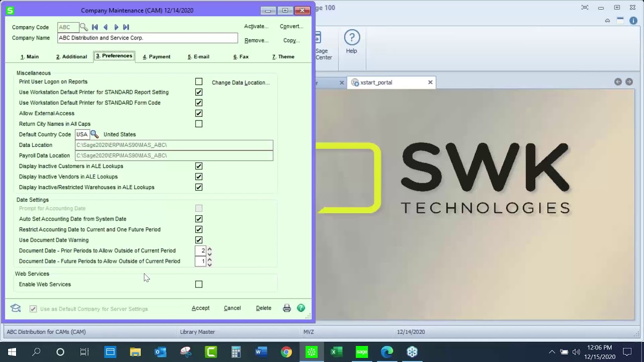This screenshot has height=362, width=644.
Task: Increase Prior Periods to Allow value
Action: (209, 248)
